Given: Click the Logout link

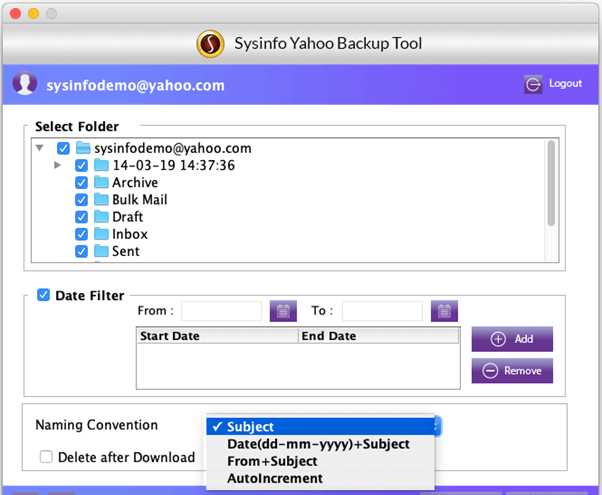Looking at the screenshot, I should click(x=566, y=83).
